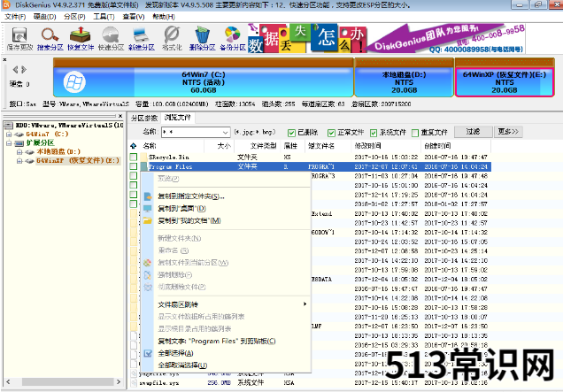Click the desktop icon beside 复制到"桌面"
The image size is (563, 392).
coord(148,209)
